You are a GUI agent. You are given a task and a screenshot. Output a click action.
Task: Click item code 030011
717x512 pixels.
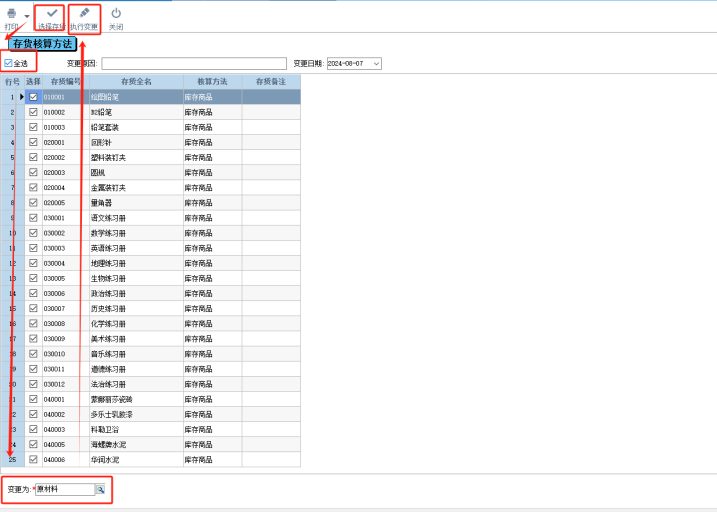(54, 369)
